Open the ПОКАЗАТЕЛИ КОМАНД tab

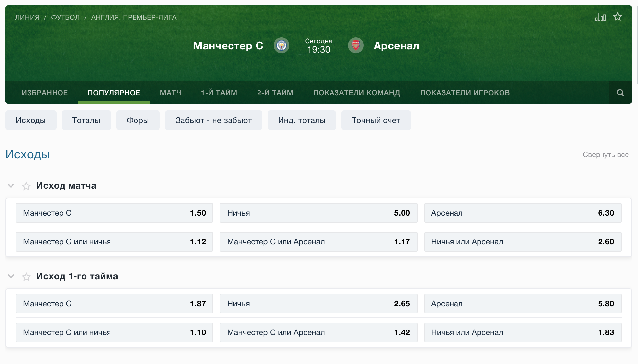point(356,93)
